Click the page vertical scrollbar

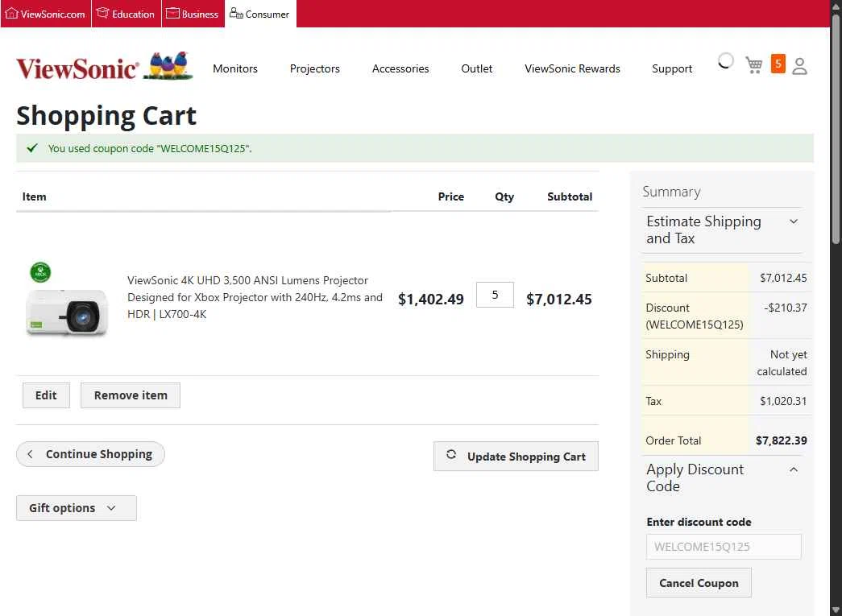(x=836, y=129)
